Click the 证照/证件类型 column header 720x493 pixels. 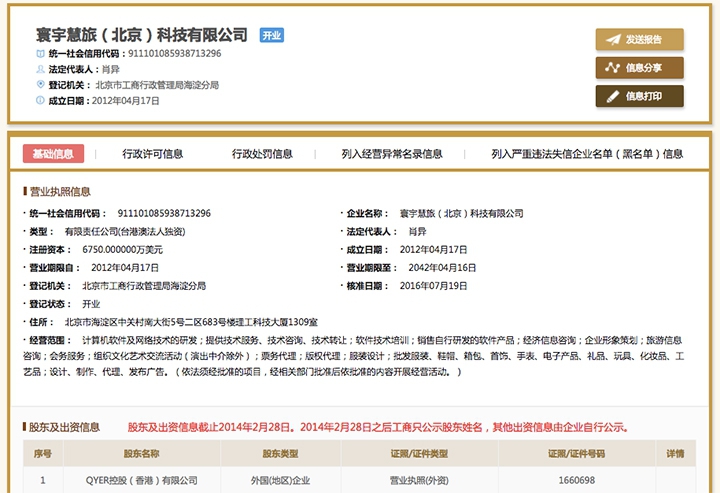[419, 454]
